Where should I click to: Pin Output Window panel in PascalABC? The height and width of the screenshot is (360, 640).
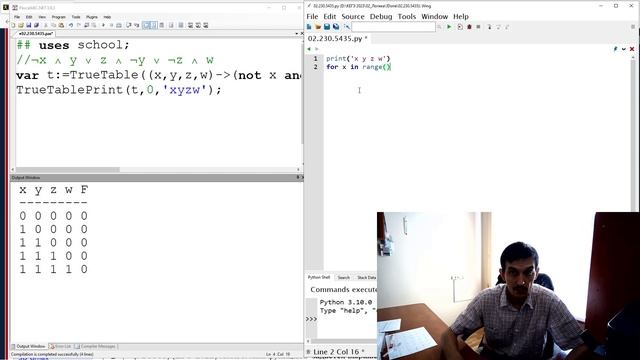pyautogui.click(x=298, y=178)
